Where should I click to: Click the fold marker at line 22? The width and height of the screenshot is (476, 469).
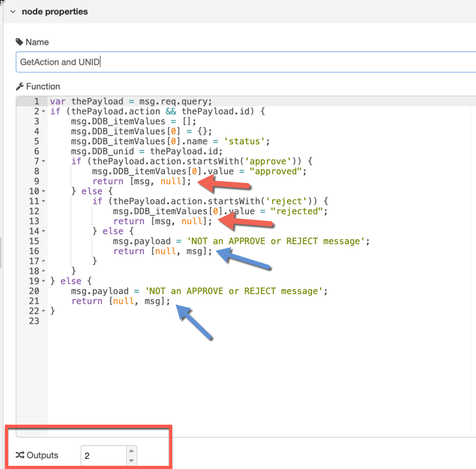44,311
